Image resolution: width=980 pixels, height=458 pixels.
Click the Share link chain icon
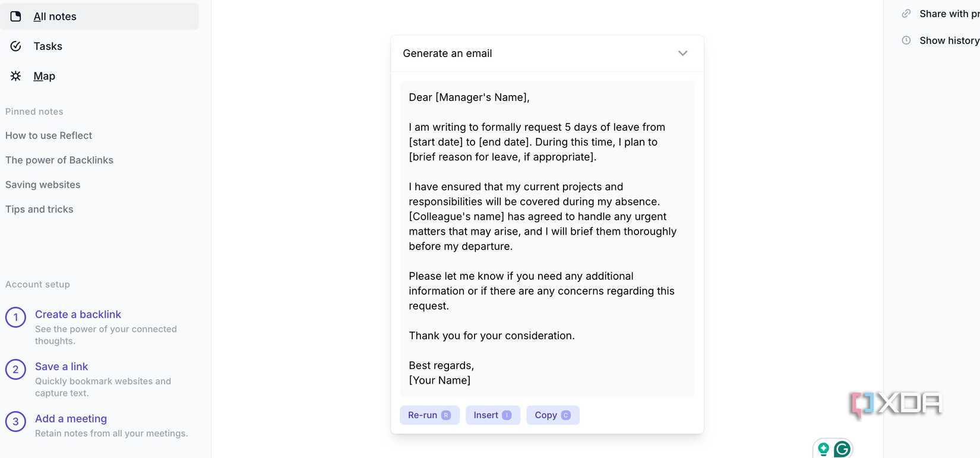click(x=906, y=13)
